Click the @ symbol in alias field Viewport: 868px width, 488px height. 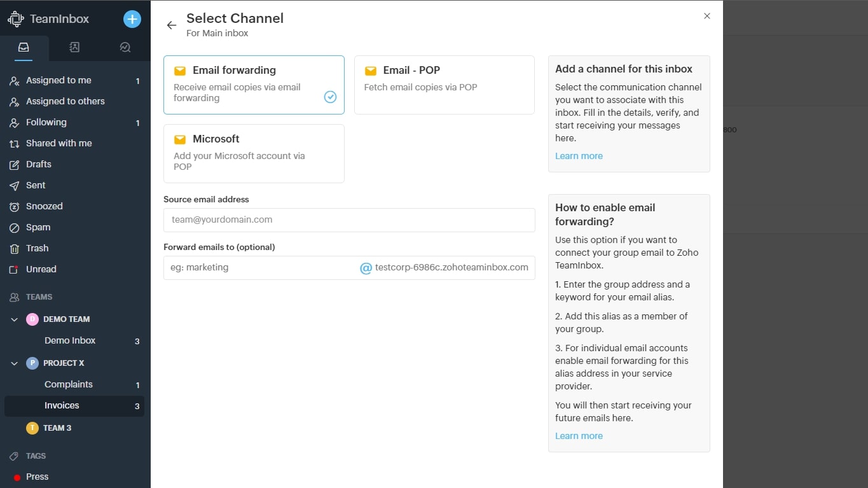366,268
